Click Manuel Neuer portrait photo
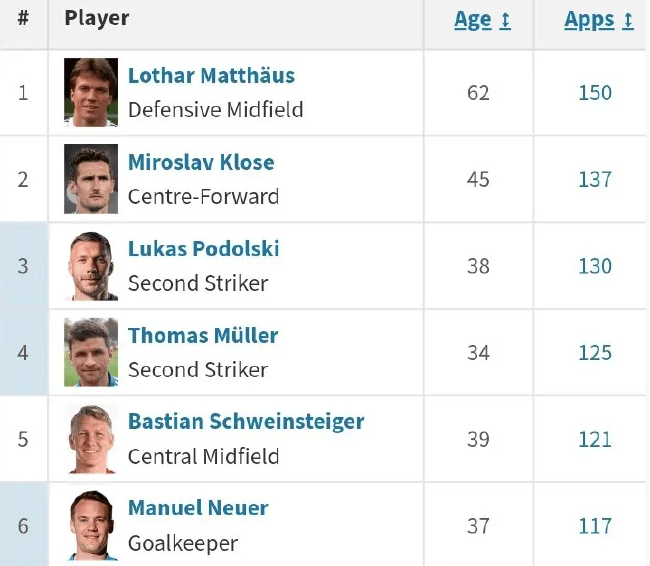The height and width of the screenshot is (566, 650). tap(91, 525)
